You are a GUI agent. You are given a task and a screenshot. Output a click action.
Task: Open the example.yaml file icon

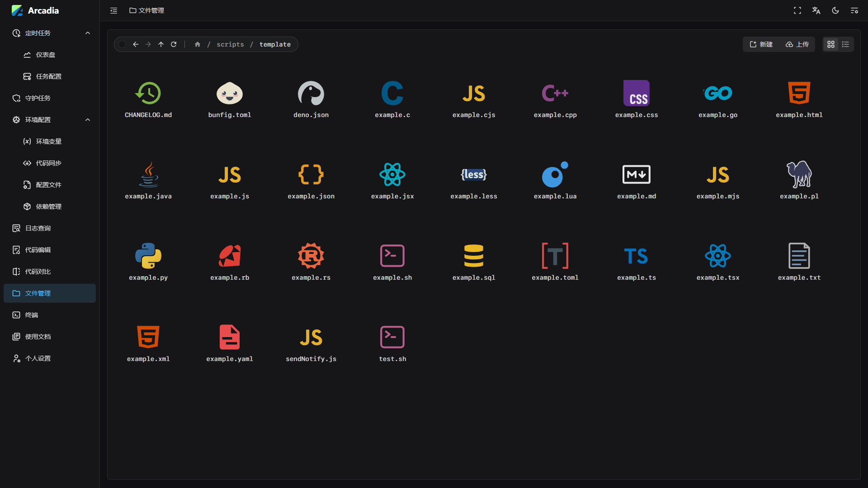pyautogui.click(x=230, y=337)
